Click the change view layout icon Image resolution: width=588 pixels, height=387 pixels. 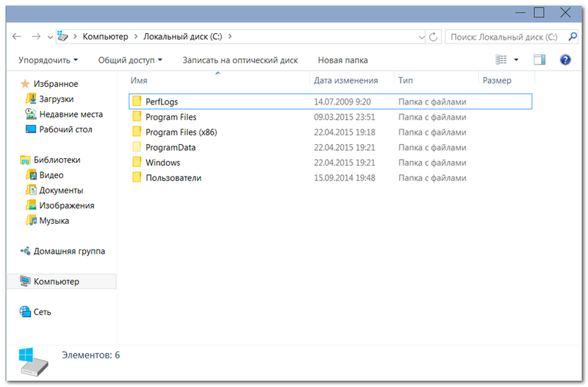(x=502, y=60)
